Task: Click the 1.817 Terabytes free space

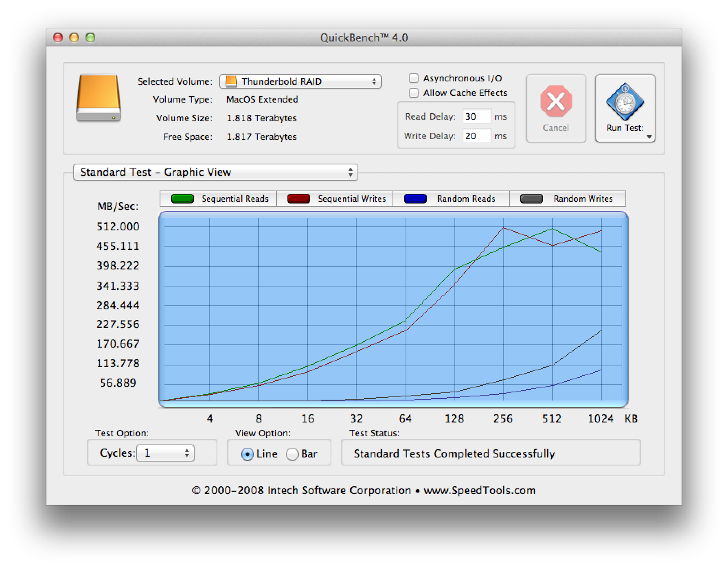Action: coord(262,137)
